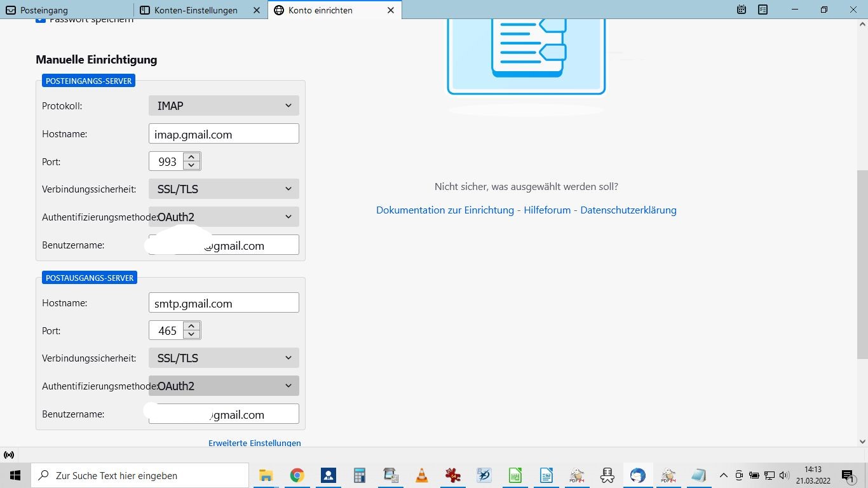Open the Protokoll dropdown showing IMAP
Image resolution: width=868 pixels, height=488 pixels.
[224, 105]
